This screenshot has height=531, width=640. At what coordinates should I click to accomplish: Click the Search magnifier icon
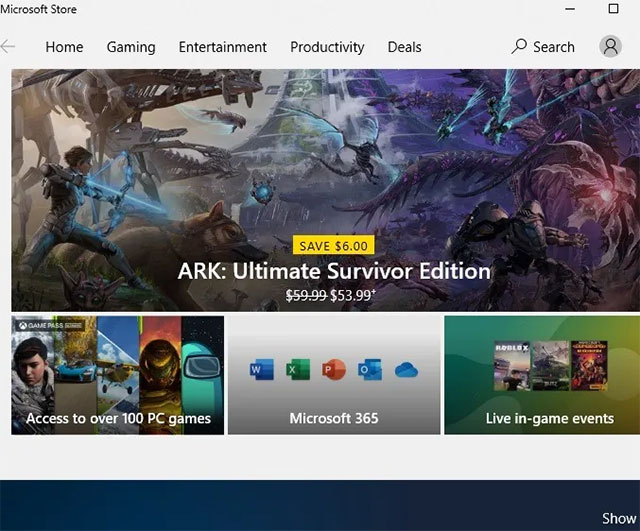click(519, 46)
